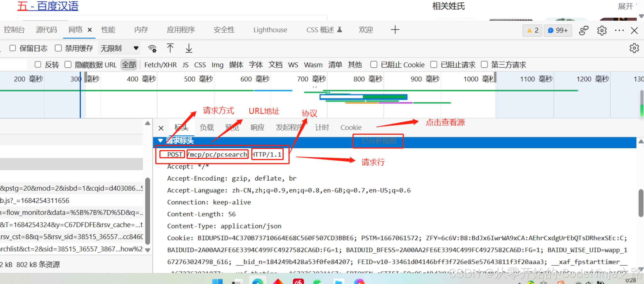Click the import HAR upload arrow
The width and height of the screenshot is (644, 284).
coord(170,48)
